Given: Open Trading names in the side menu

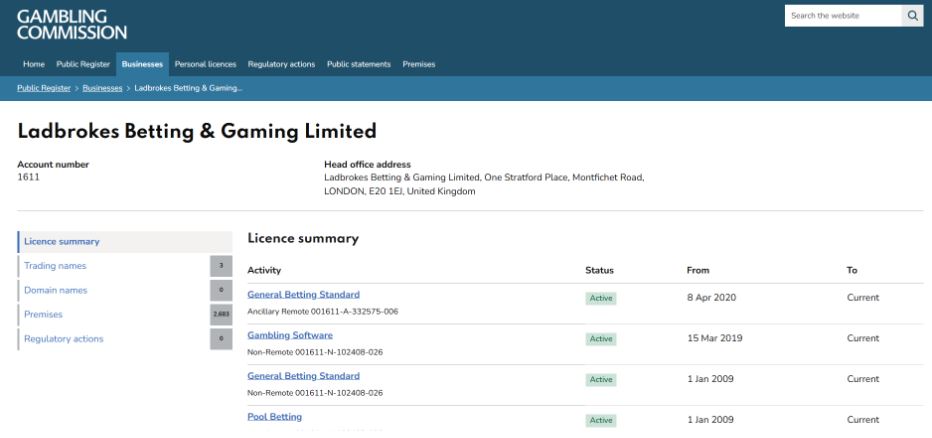Looking at the screenshot, I should pyautogui.click(x=55, y=266).
